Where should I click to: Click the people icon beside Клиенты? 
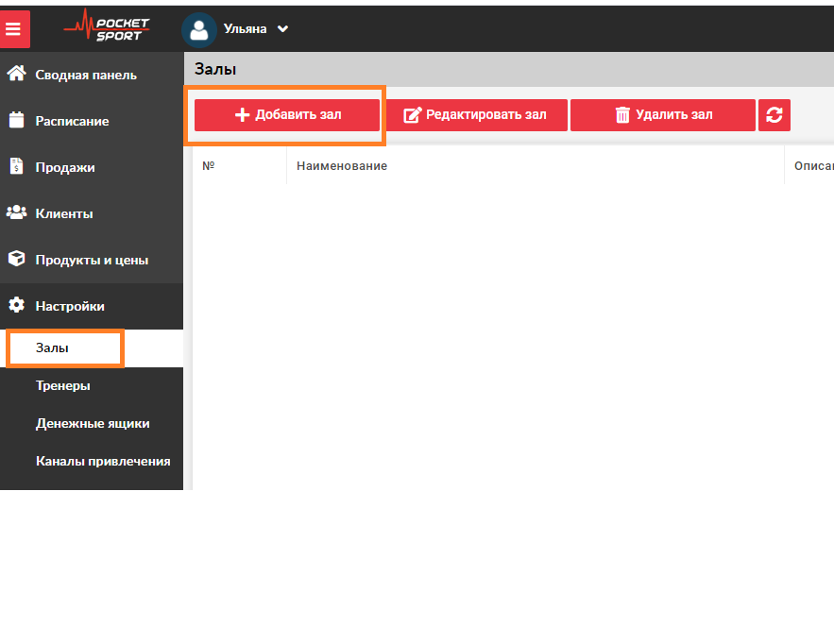16,213
